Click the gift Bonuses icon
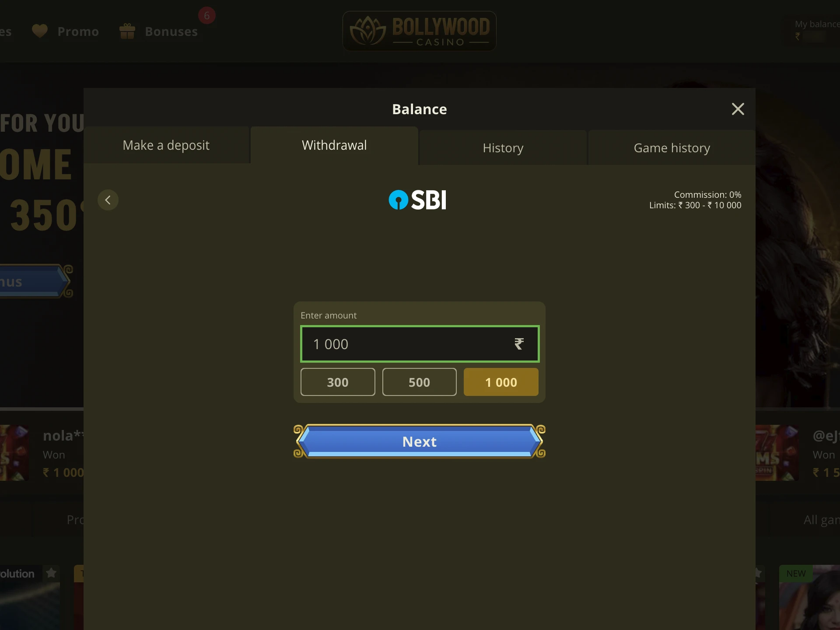 click(x=127, y=31)
